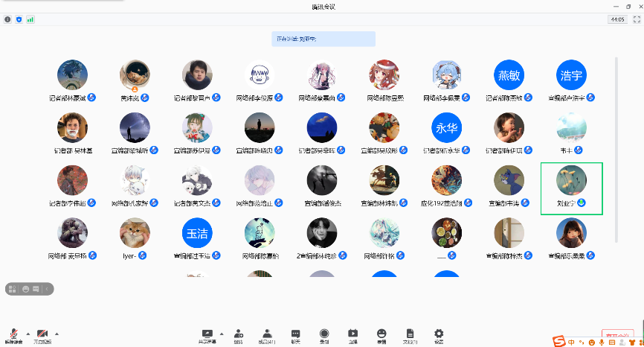Open the Emoji reactions icon

381,334
